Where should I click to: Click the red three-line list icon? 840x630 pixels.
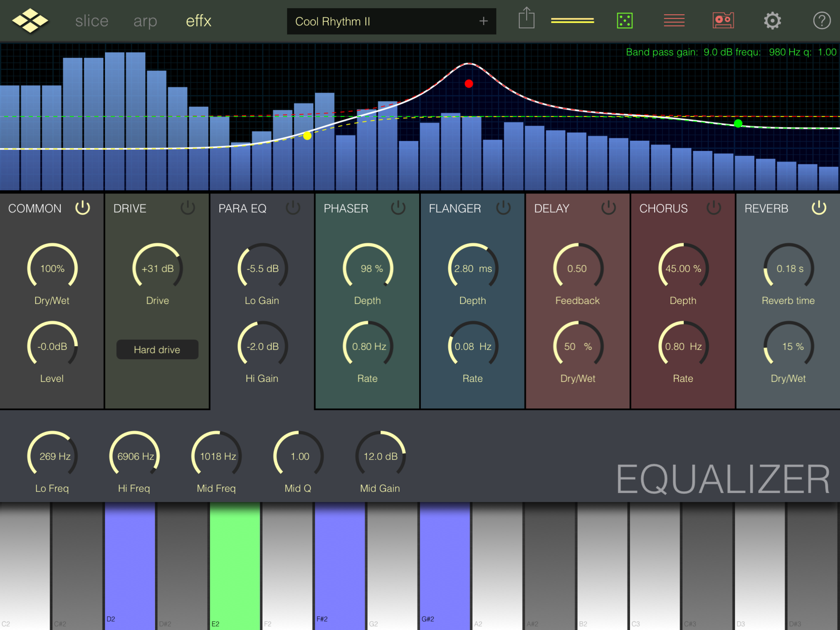click(674, 21)
